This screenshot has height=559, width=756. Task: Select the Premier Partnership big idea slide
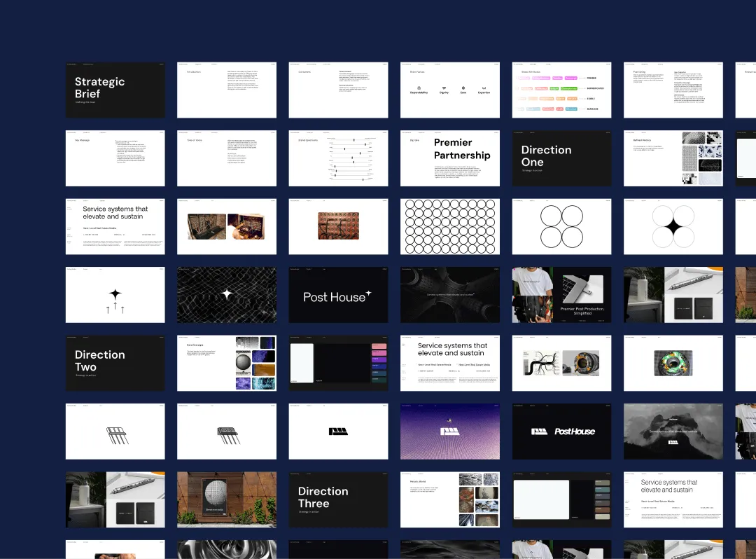coord(450,158)
